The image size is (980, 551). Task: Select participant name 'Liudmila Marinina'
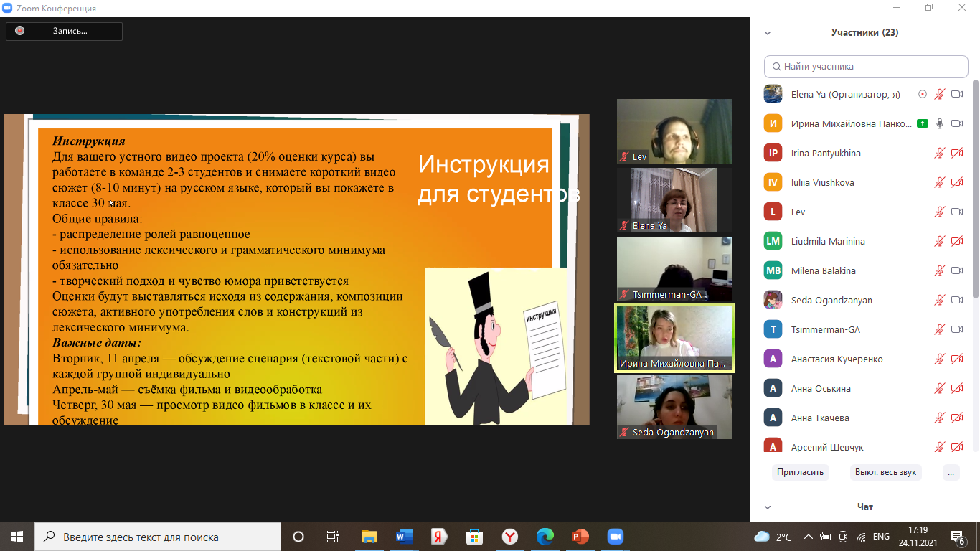coord(828,242)
